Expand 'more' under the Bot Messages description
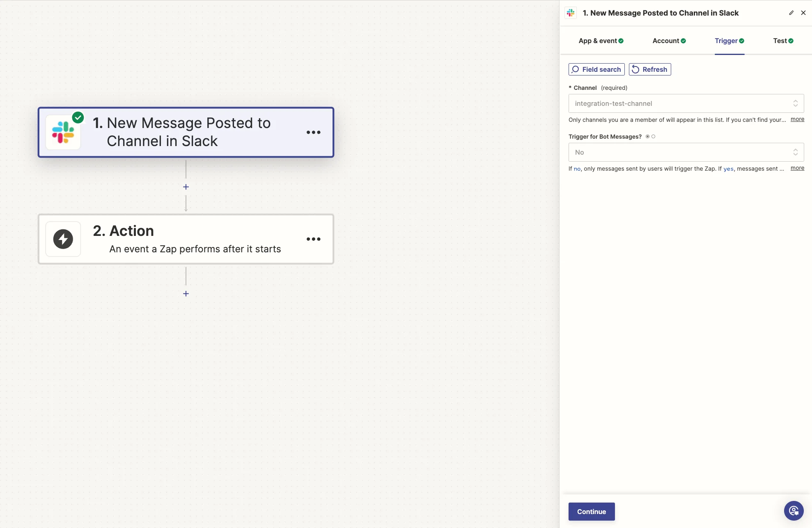 point(797,168)
